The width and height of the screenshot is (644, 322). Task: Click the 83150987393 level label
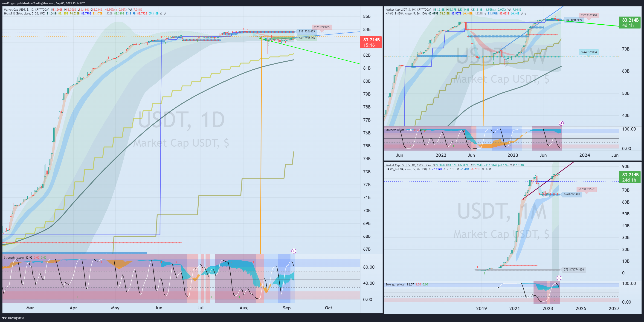[574, 20]
